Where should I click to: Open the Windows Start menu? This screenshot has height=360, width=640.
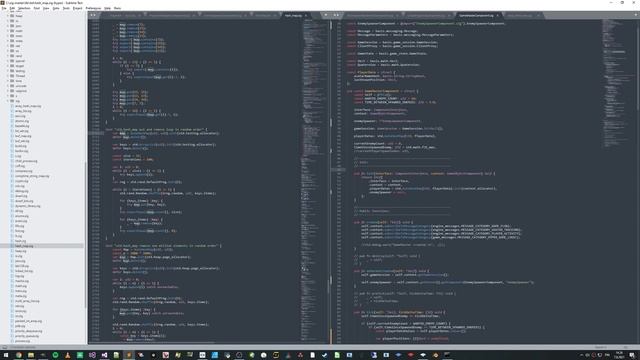click(x=6, y=355)
